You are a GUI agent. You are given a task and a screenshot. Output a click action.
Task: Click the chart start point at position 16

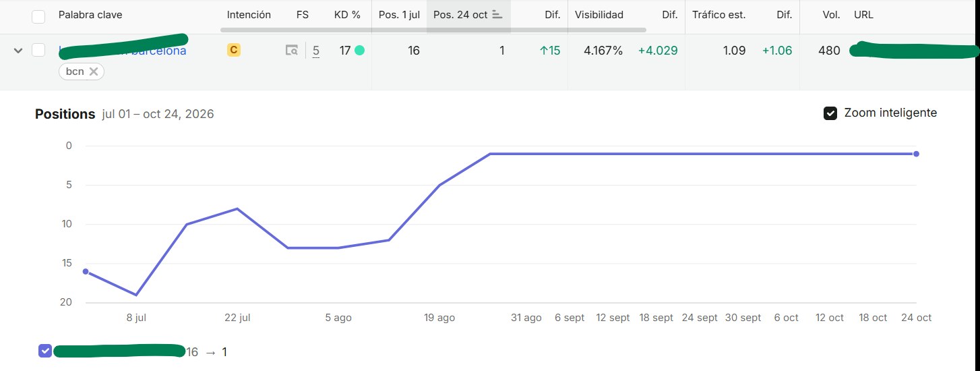pos(86,271)
